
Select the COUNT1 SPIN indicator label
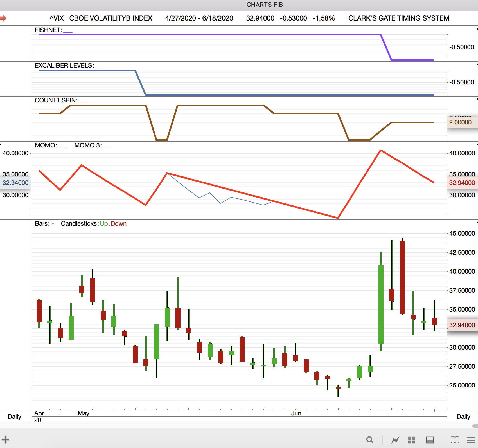(x=56, y=100)
